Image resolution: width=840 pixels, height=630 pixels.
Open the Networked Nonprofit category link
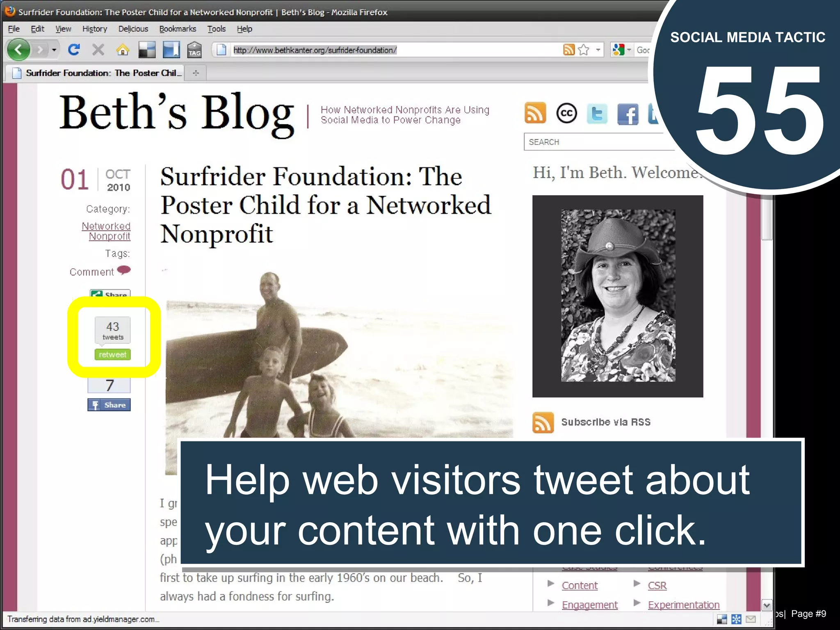(x=106, y=231)
